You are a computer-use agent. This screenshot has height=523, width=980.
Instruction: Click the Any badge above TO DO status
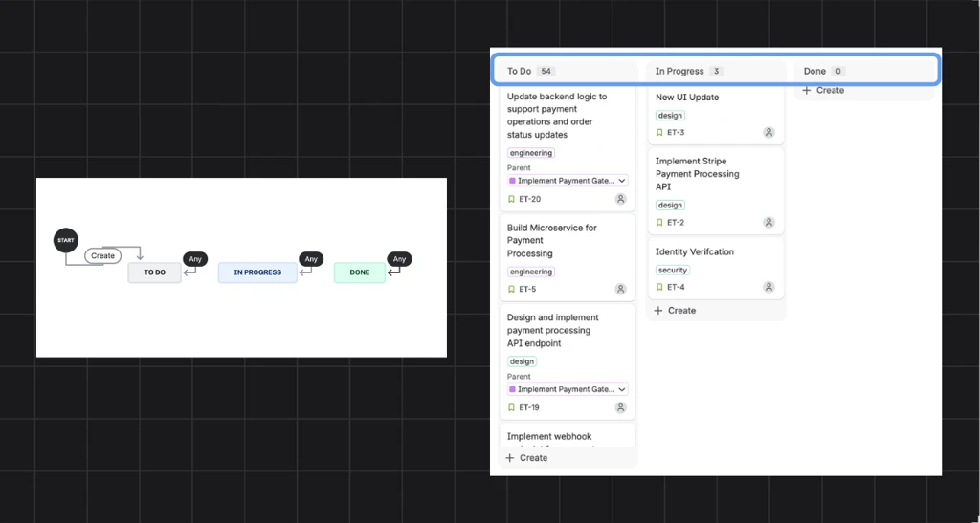(x=195, y=259)
